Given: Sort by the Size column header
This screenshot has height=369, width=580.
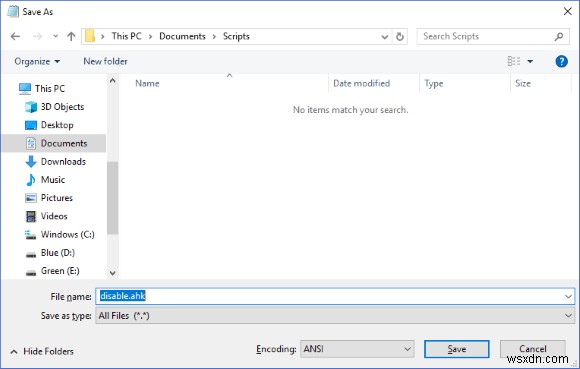Looking at the screenshot, I should pos(523,84).
